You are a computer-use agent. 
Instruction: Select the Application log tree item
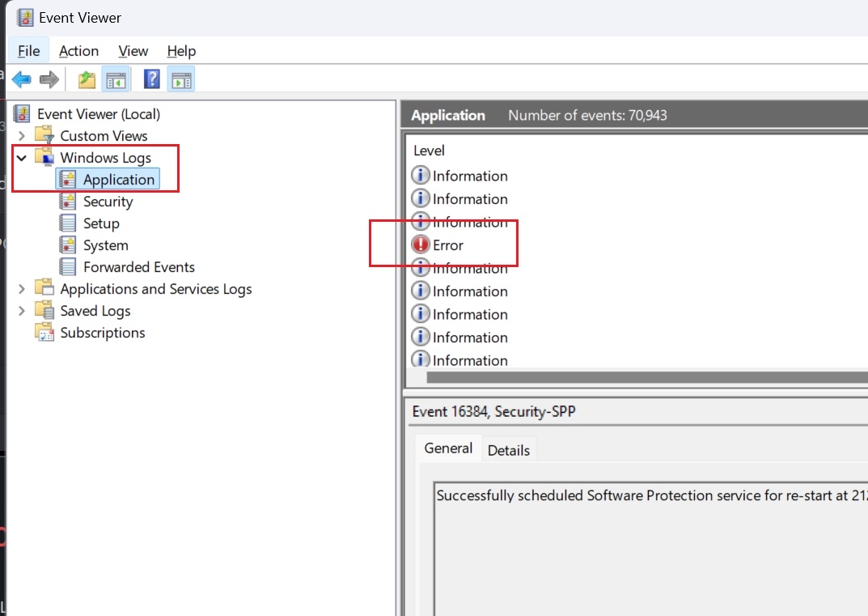coord(118,180)
